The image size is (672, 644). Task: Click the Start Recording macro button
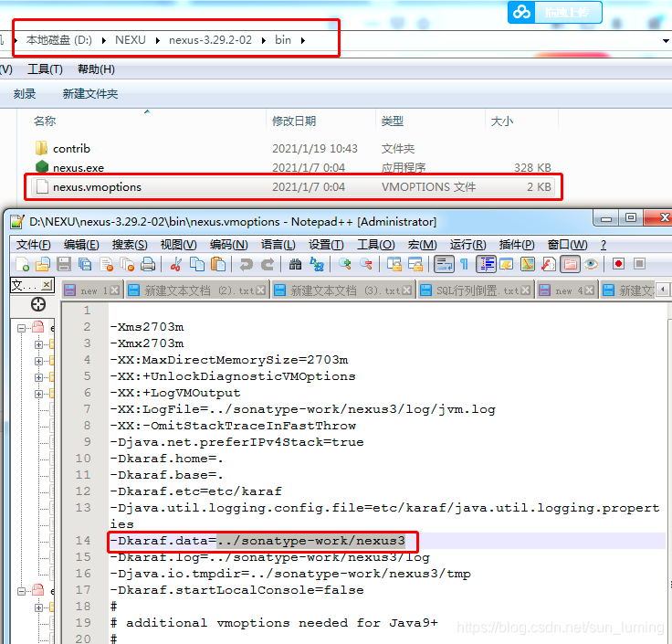[x=618, y=264]
